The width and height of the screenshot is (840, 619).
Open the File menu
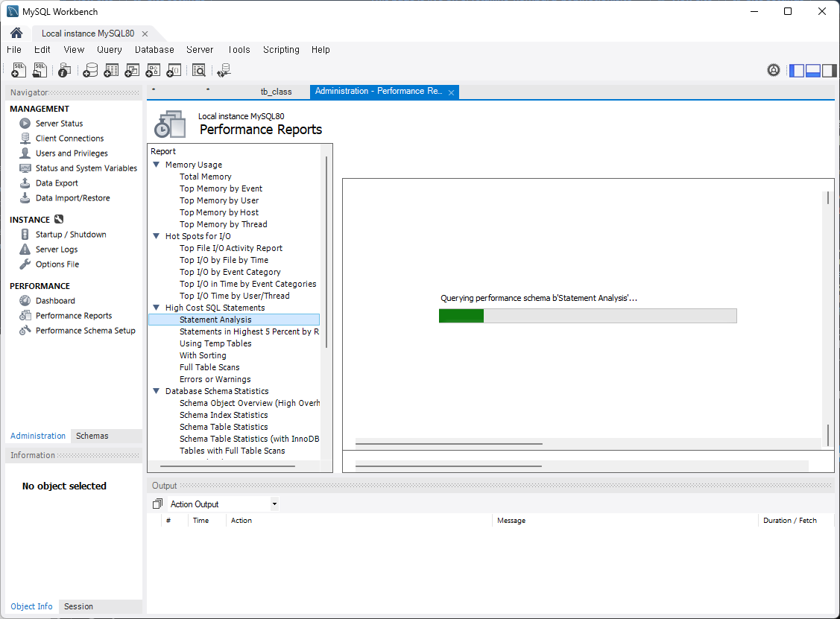(14, 50)
